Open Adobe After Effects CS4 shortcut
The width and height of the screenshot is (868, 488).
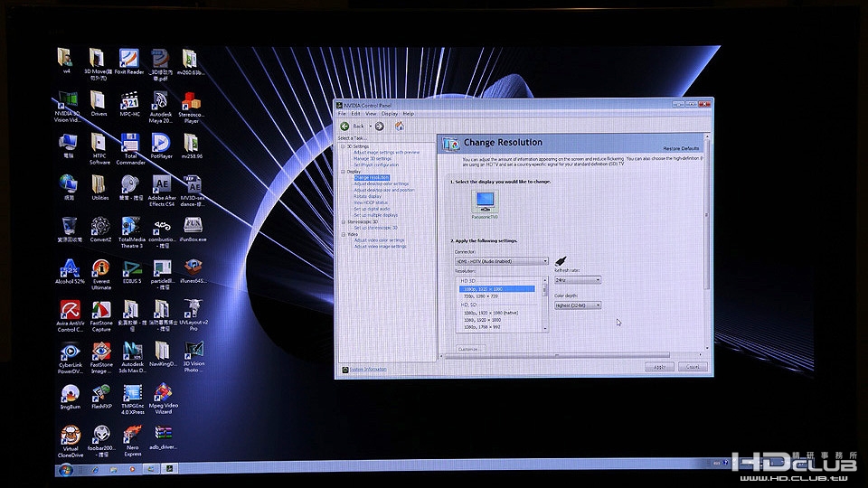(x=162, y=192)
